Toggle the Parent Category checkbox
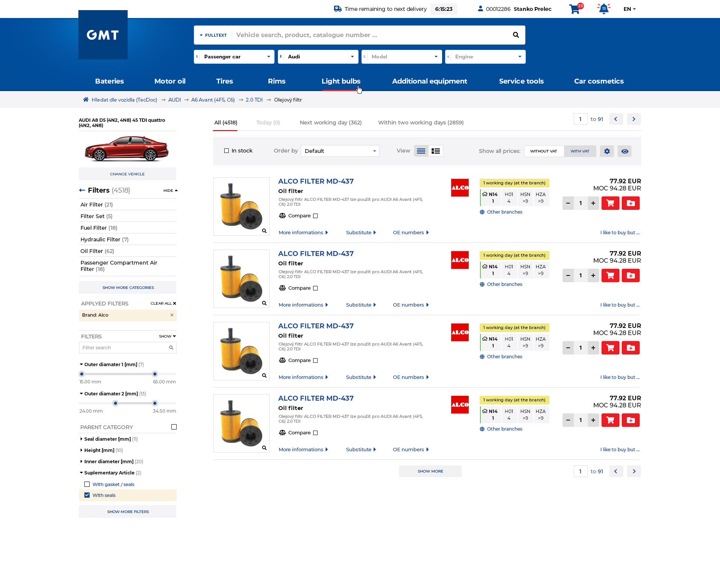The image size is (720, 588). [x=174, y=427]
